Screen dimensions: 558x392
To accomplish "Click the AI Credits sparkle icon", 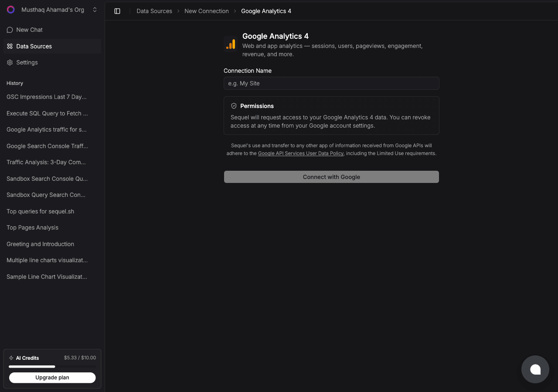I will [x=11, y=358].
